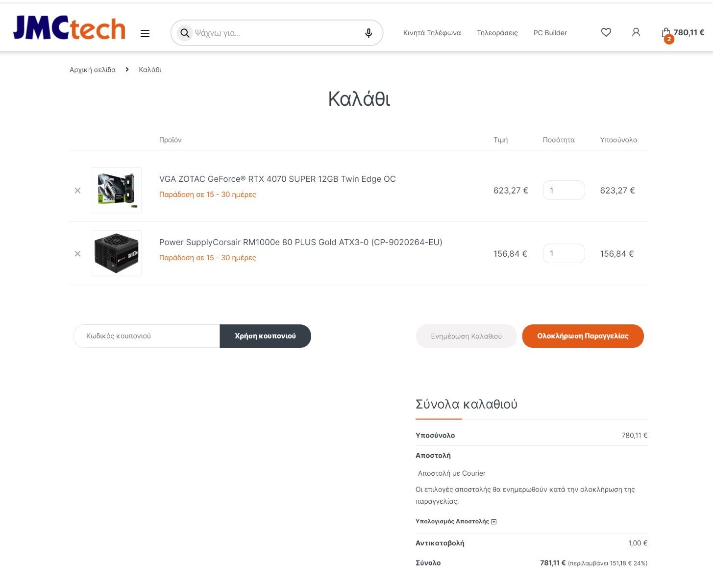Image resolution: width=713 pixels, height=588 pixels.
Task: Click the Χρήση κουπονιού button
Action: coord(265,336)
